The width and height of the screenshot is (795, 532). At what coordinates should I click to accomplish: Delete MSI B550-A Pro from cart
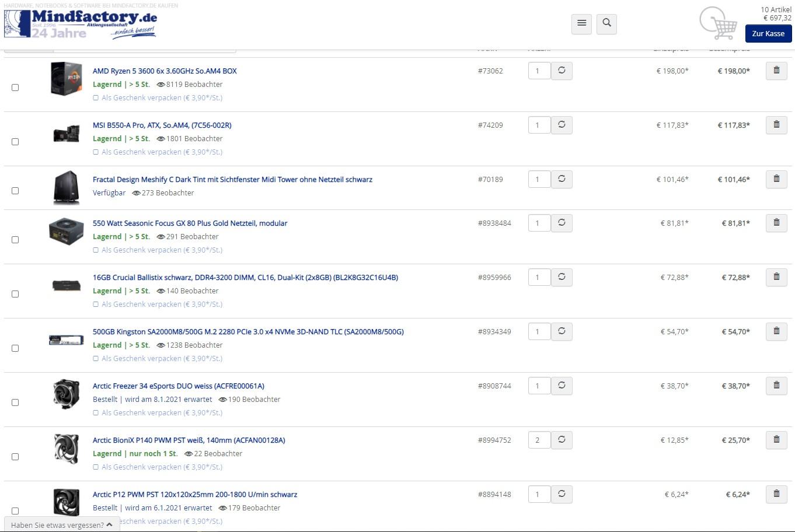[776, 125]
